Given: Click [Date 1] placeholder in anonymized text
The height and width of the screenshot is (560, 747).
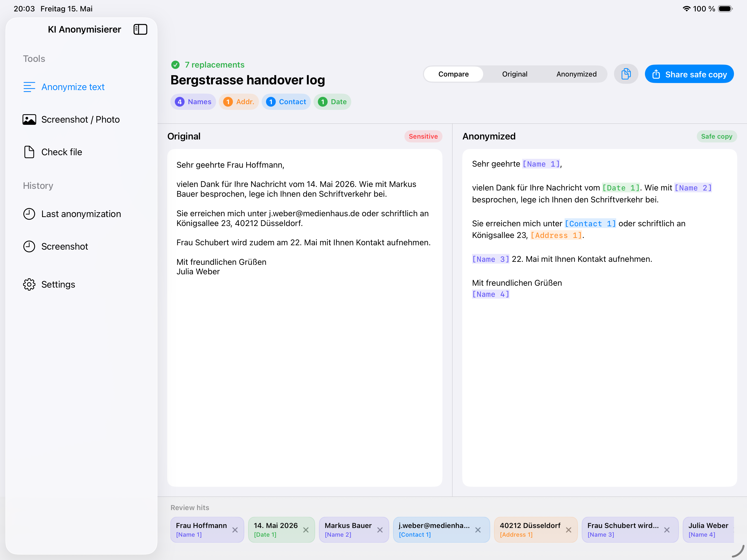Looking at the screenshot, I should pos(621,188).
